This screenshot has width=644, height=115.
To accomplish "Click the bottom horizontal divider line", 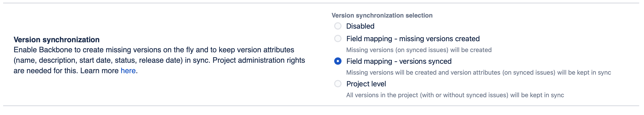I will 321,106.
